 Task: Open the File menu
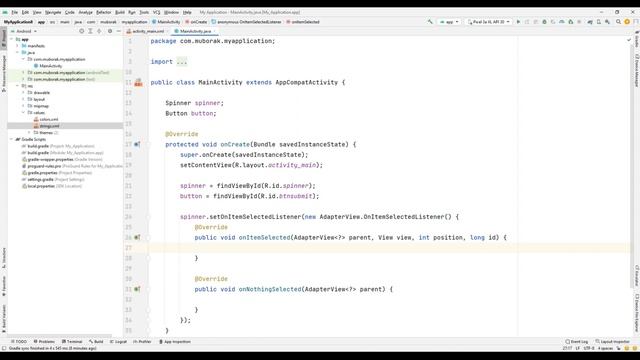pos(14,12)
